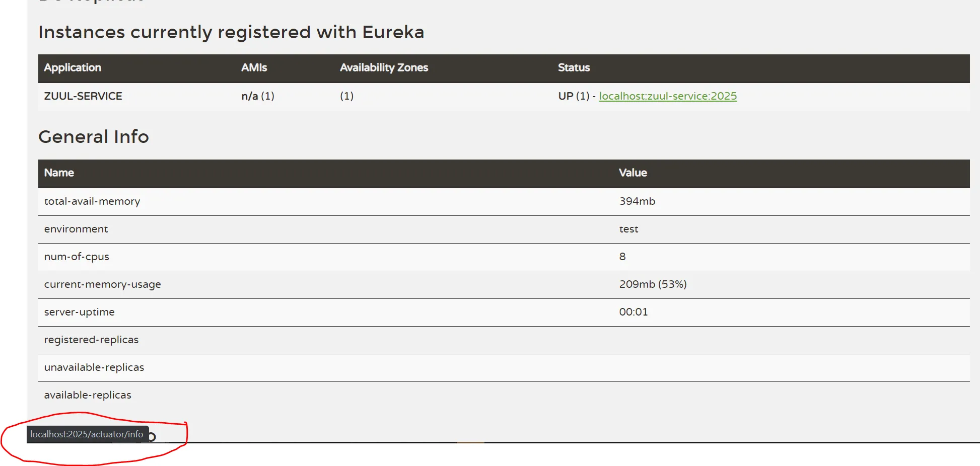The height and width of the screenshot is (466, 980).
Task: Click the 394mb memory value
Action: point(637,201)
